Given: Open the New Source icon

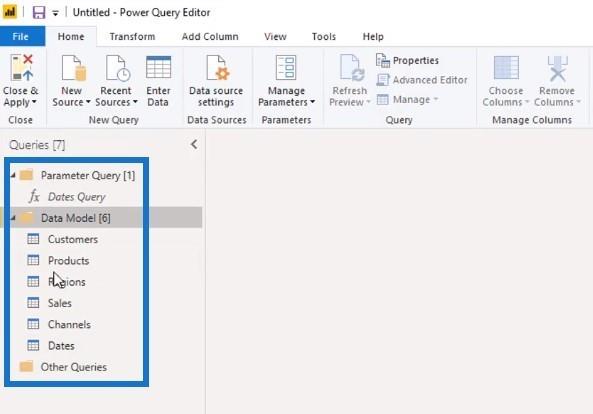Looking at the screenshot, I should 74,68.
